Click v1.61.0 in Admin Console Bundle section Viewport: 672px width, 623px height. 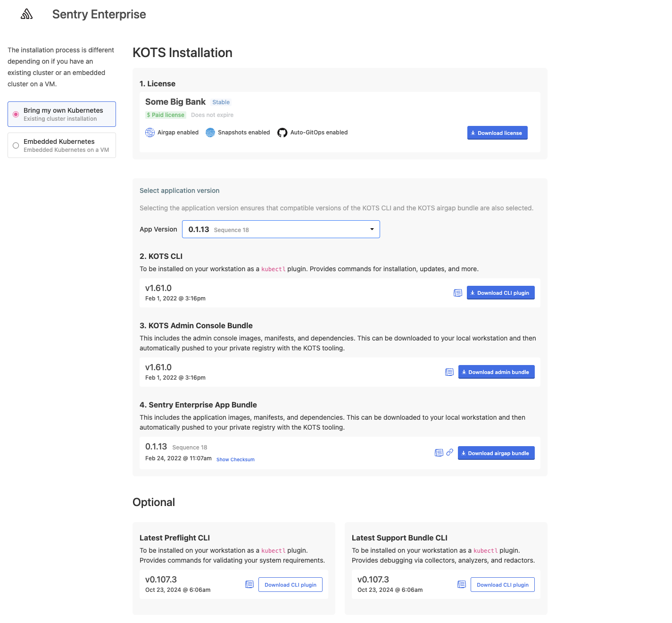(x=158, y=367)
